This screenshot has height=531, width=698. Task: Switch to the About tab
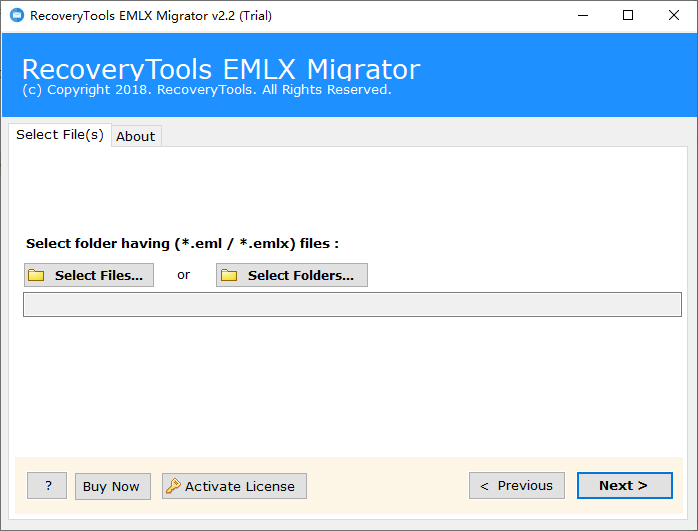[136, 136]
